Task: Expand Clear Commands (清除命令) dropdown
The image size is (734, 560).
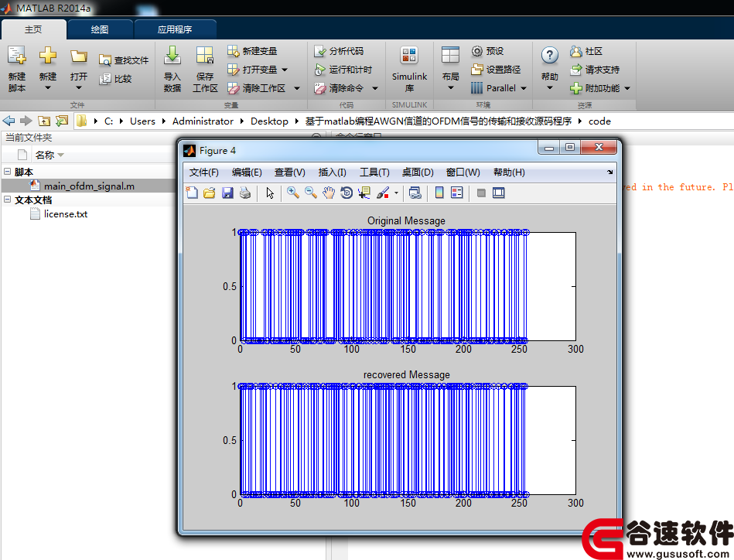Action: pyautogui.click(x=375, y=88)
